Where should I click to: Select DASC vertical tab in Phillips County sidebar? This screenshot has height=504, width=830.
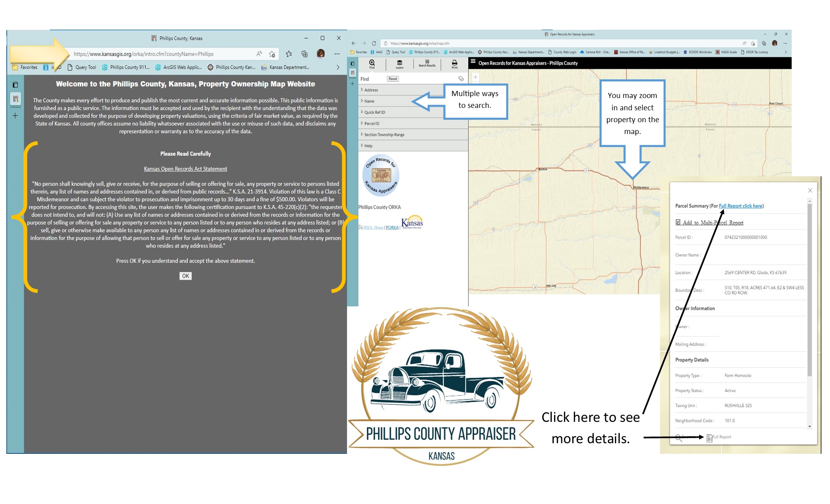point(16,99)
